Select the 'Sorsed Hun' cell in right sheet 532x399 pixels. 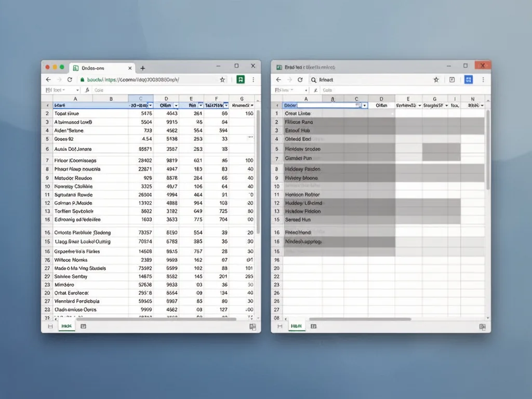coord(303,220)
